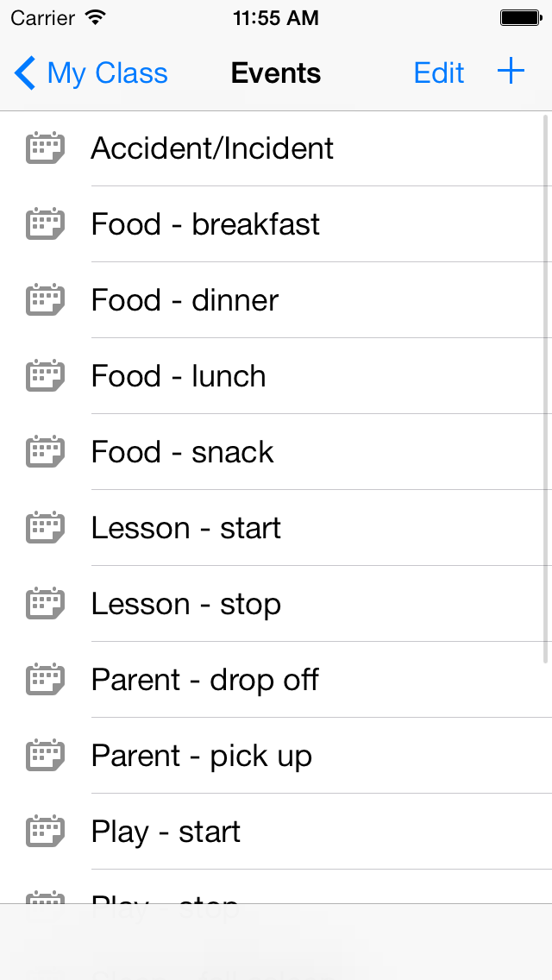The width and height of the screenshot is (552, 980).
Task: Click calendar icon beside Accident/Incident
Action: point(45,148)
